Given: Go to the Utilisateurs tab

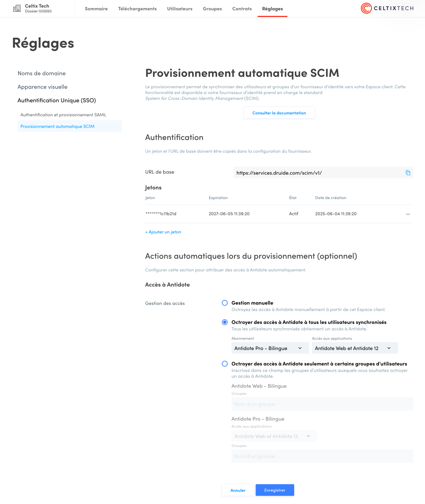Looking at the screenshot, I should pyautogui.click(x=180, y=9).
